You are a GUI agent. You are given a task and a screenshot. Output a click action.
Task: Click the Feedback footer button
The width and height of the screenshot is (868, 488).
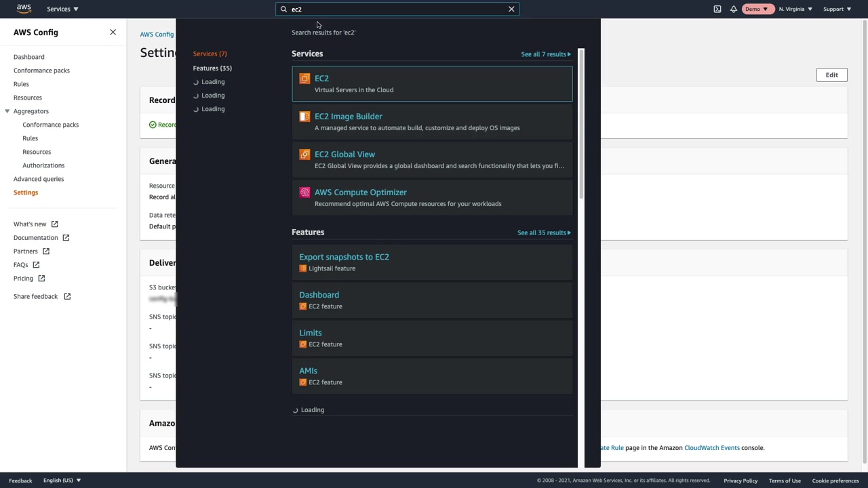tap(20, 481)
